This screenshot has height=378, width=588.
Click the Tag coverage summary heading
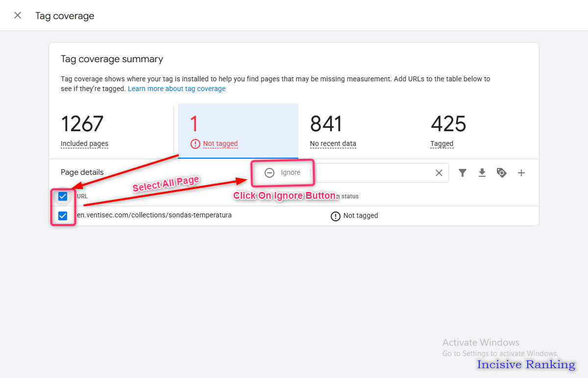click(112, 59)
